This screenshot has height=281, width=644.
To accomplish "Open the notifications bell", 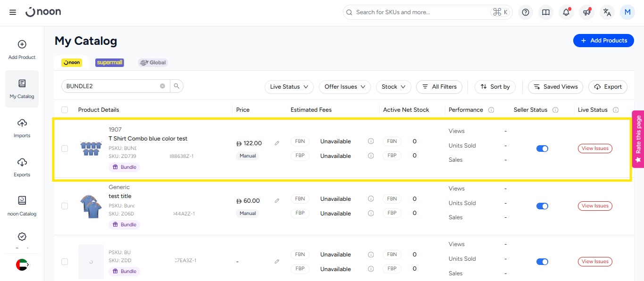I will pyautogui.click(x=566, y=12).
